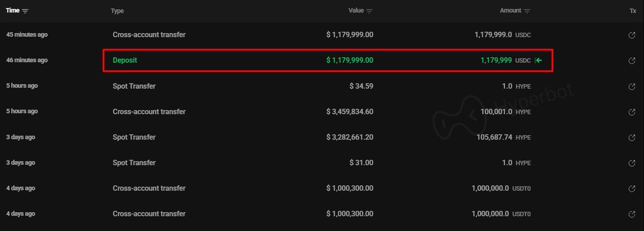This screenshot has height=231, width=644.
Task: Select the green Deposit entry
Action: tap(125, 61)
